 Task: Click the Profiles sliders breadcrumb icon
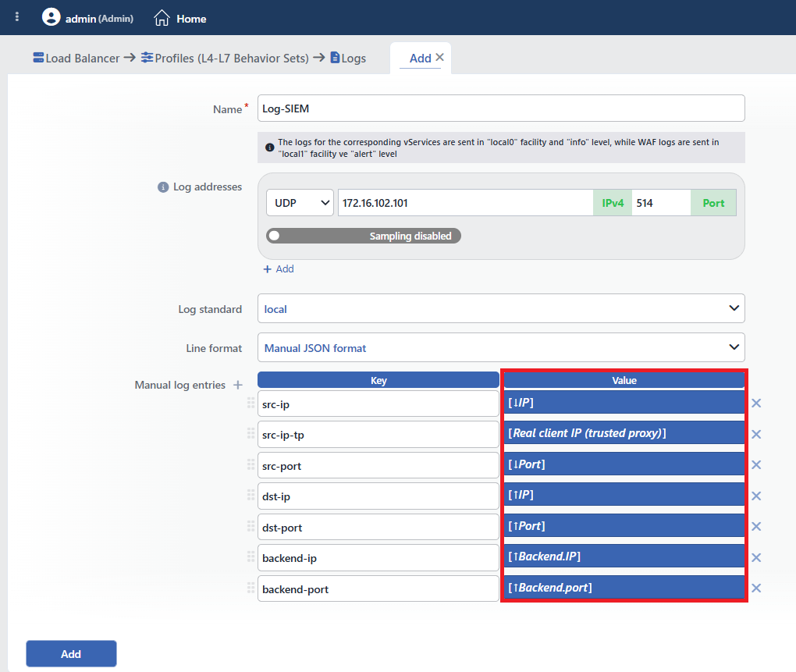tap(147, 57)
